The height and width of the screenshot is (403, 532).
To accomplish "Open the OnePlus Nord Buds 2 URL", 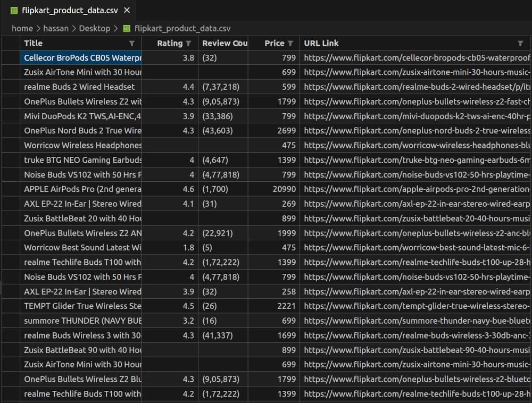I will (x=415, y=130).
